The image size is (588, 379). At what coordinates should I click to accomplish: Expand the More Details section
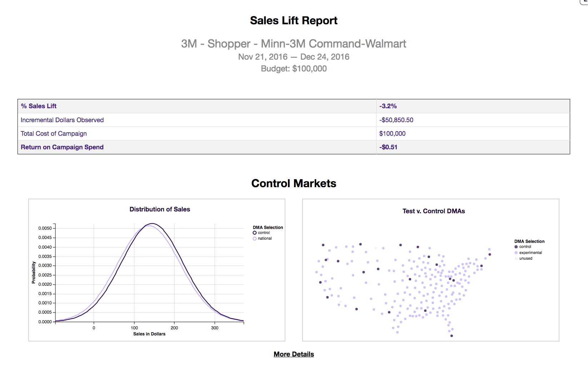point(293,354)
